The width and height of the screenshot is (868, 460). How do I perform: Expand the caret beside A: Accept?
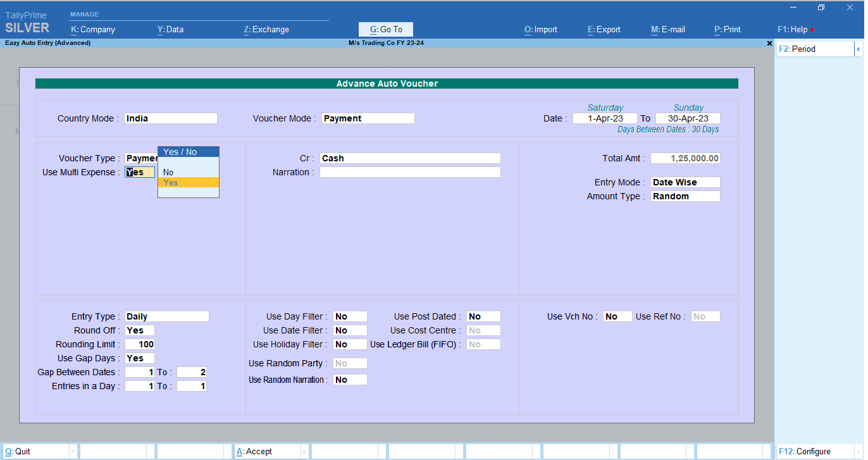pyautogui.click(x=304, y=452)
